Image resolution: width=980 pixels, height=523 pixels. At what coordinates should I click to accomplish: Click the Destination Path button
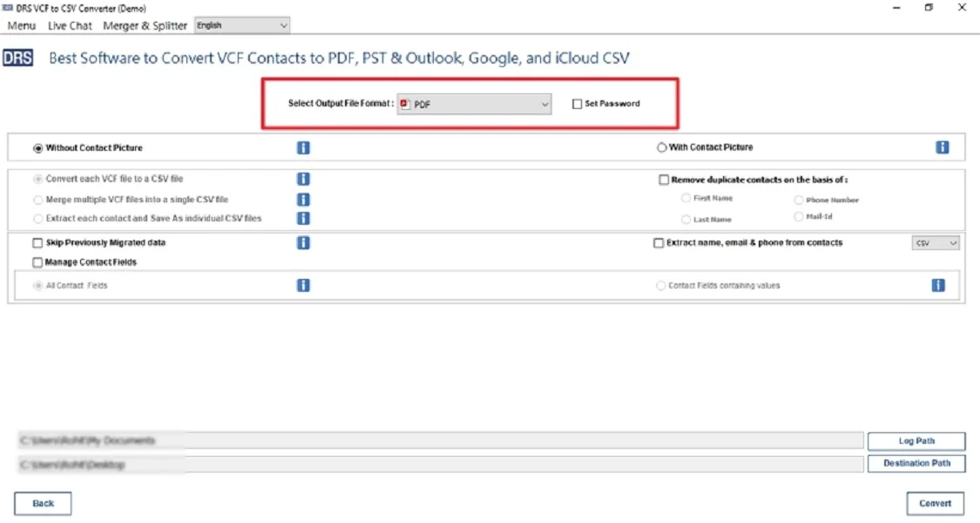(916, 464)
